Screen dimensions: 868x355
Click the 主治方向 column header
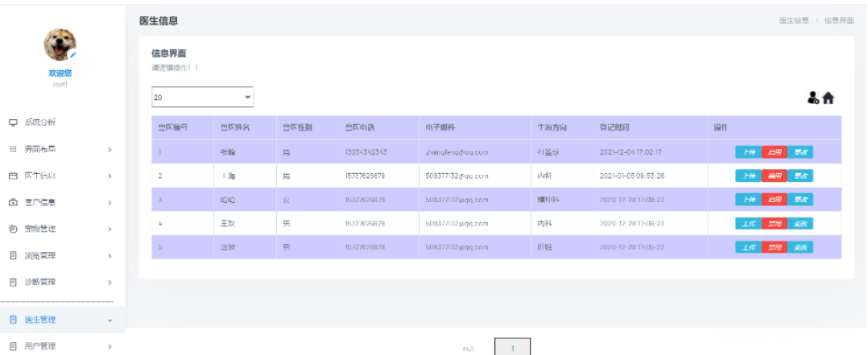tap(552, 128)
